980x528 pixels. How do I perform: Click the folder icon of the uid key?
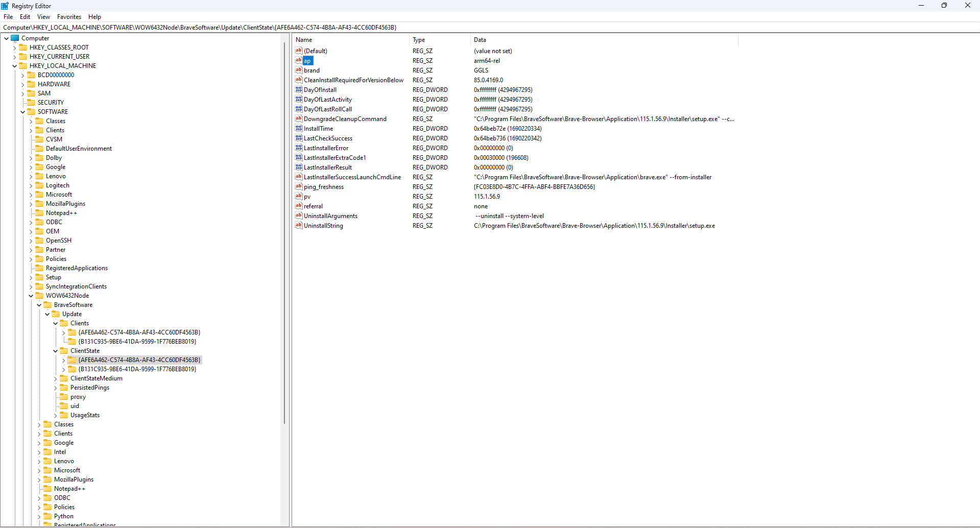click(x=64, y=406)
